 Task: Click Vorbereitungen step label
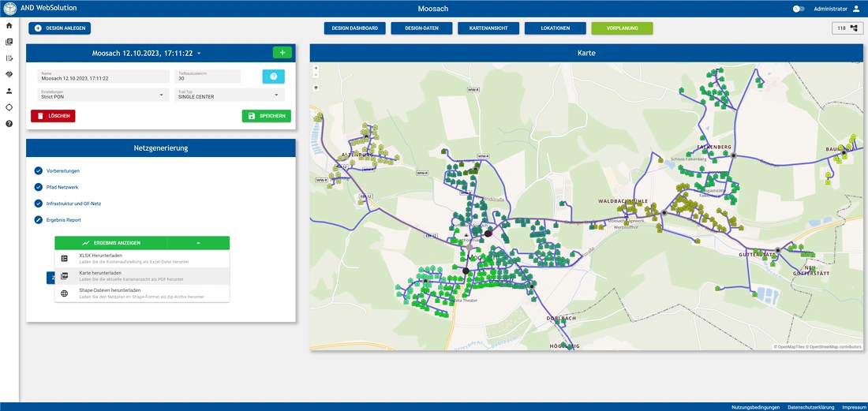[63, 171]
